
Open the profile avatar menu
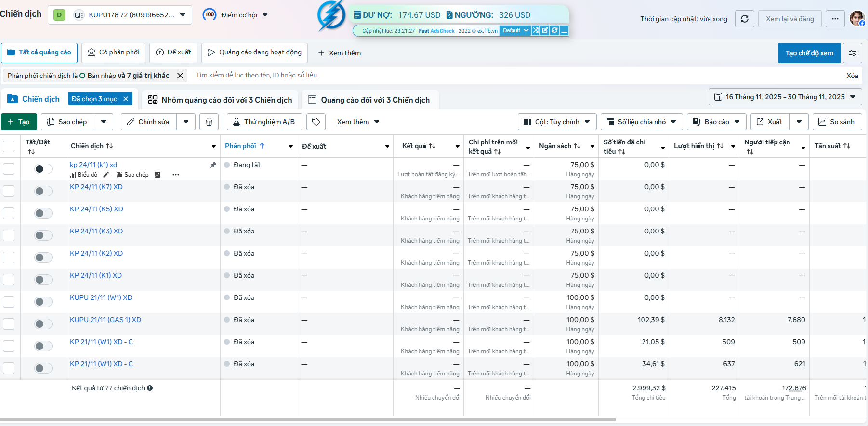857,18
